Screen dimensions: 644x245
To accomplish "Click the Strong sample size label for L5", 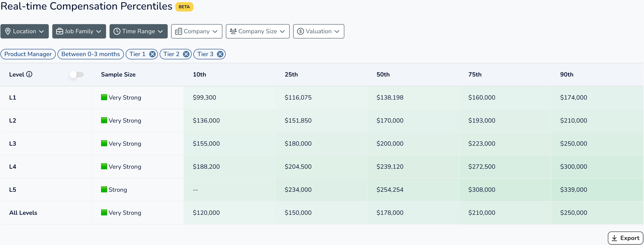I will point(118,190).
